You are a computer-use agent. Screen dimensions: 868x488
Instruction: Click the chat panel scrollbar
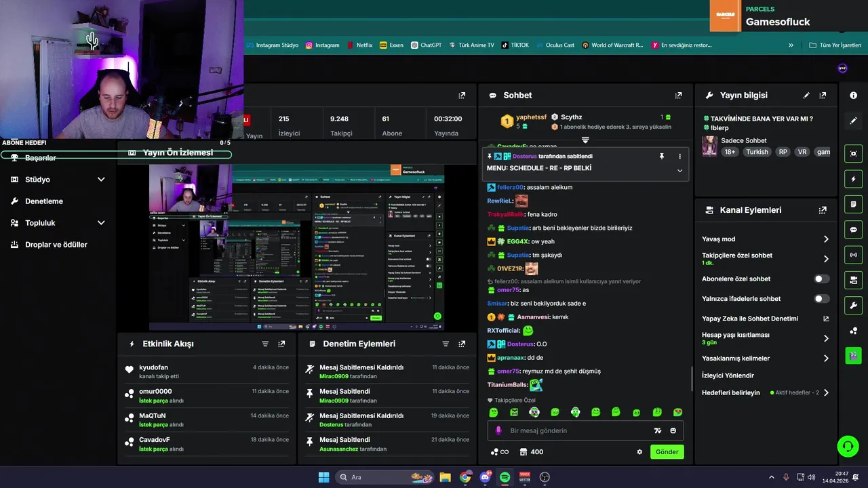coord(692,378)
